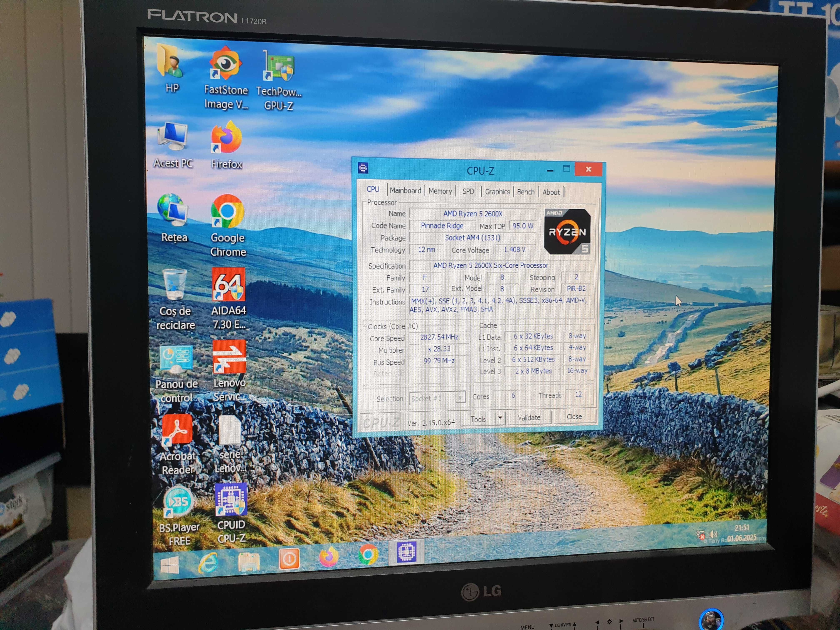Screen dimensions: 840x630
Task: Click the PiR-B2 revision value
Action: click(x=576, y=289)
